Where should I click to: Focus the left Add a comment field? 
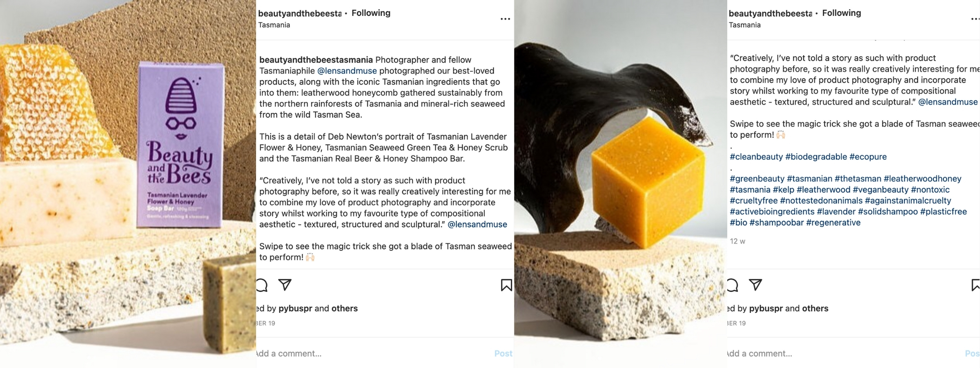[x=327, y=353]
